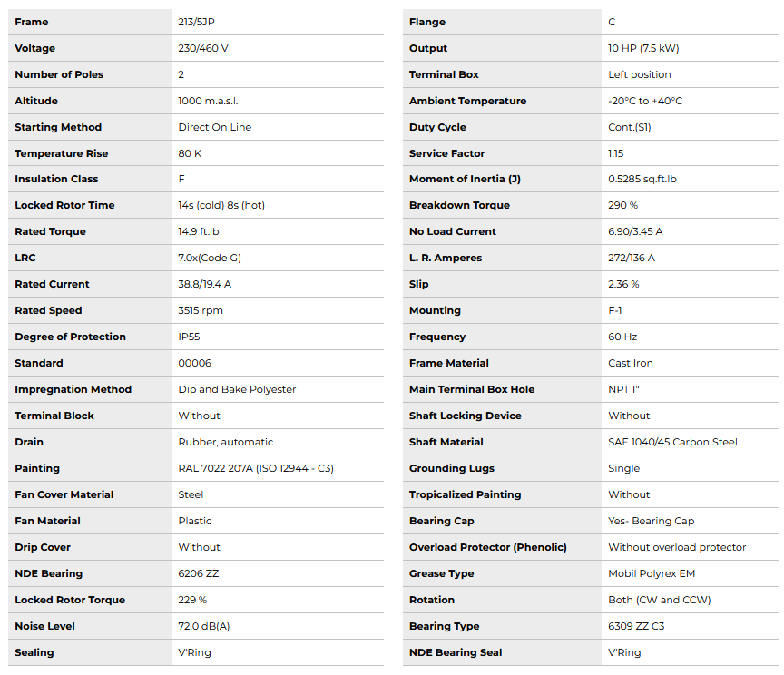Click the RAL 7022 painting value
This screenshot has width=784, height=675.
[256, 468]
